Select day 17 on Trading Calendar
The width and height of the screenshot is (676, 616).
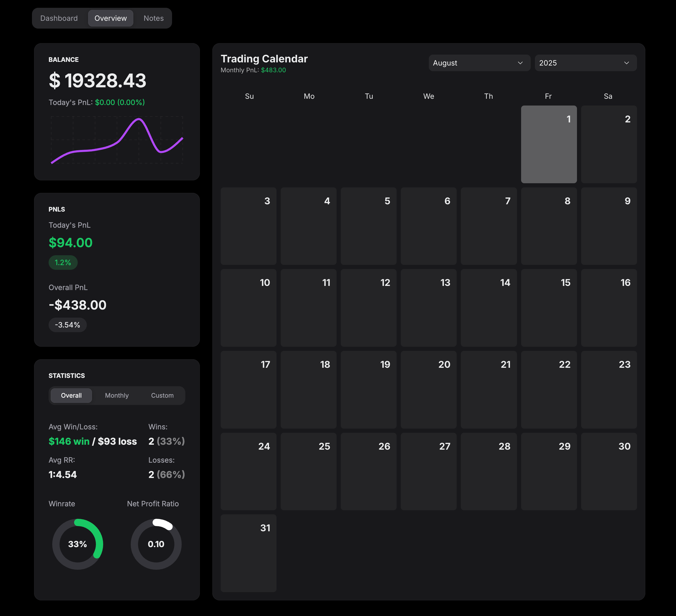pyautogui.click(x=248, y=390)
